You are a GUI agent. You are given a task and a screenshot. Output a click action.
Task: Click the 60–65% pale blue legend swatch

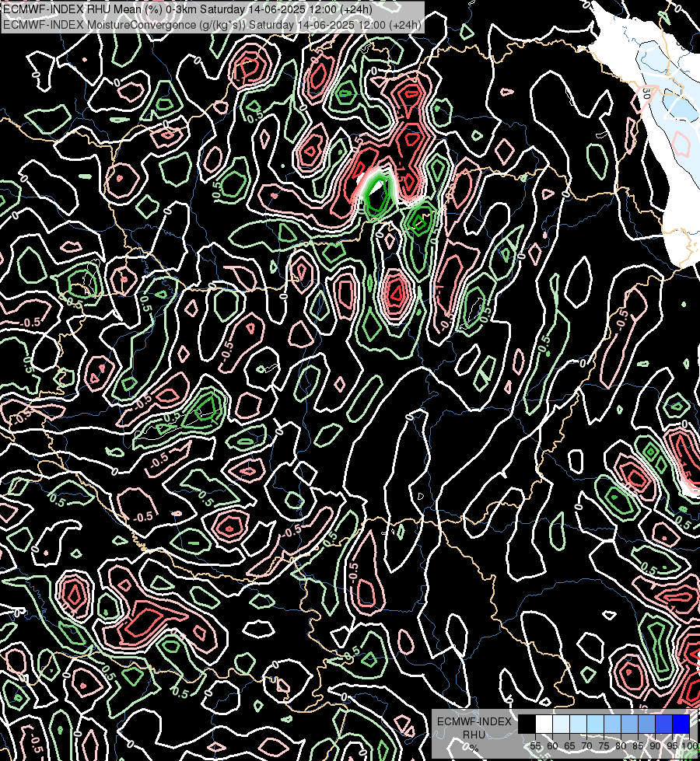coord(561,724)
